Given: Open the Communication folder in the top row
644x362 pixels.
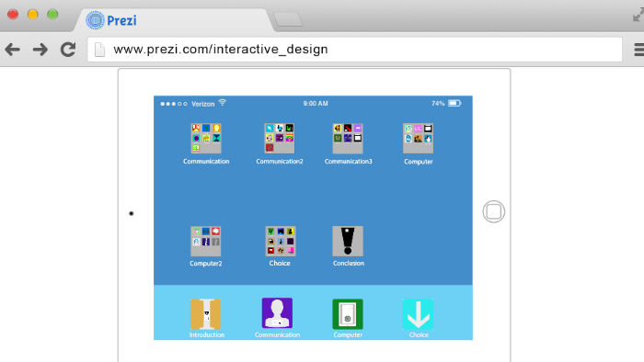Looking at the screenshot, I should click(206, 138).
